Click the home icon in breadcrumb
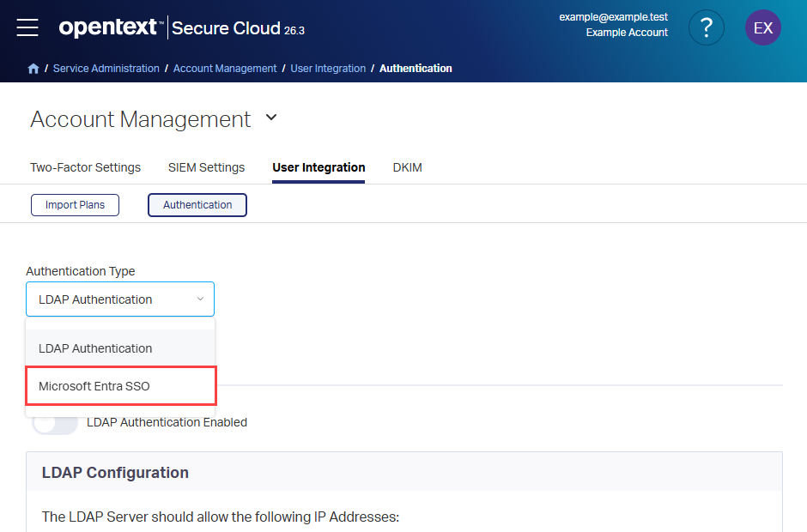Viewport: 807px width, 532px height. 33,69
